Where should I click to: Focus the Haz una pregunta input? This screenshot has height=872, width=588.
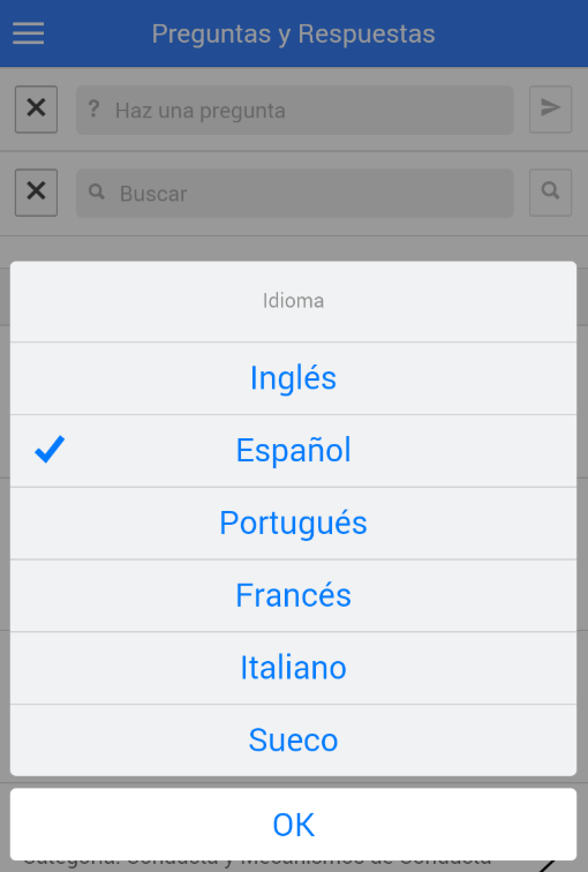coord(311,110)
